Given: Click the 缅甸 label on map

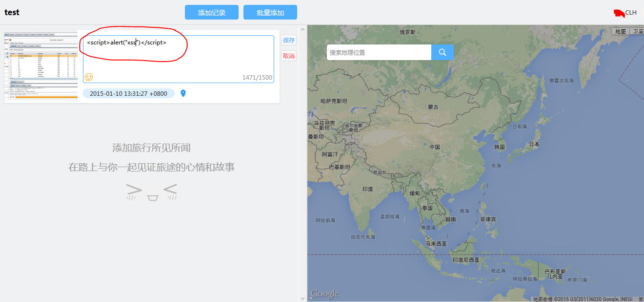Looking at the screenshot, I should [x=415, y=193].
